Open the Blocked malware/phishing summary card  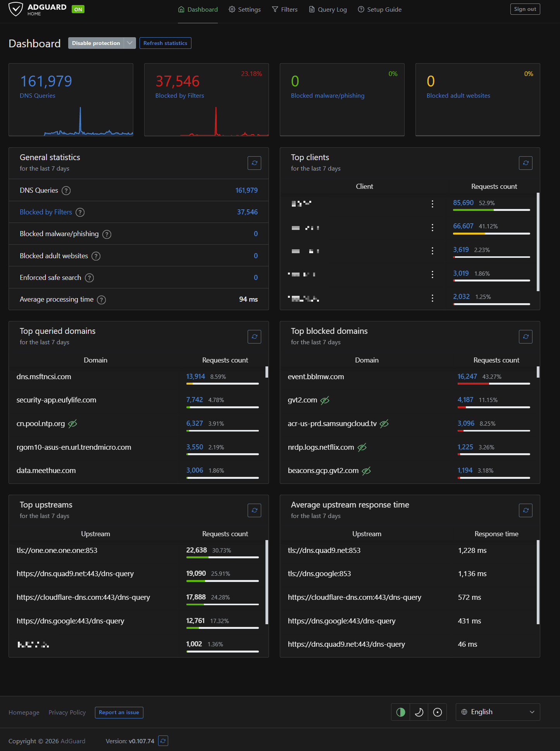pos(342,100)
